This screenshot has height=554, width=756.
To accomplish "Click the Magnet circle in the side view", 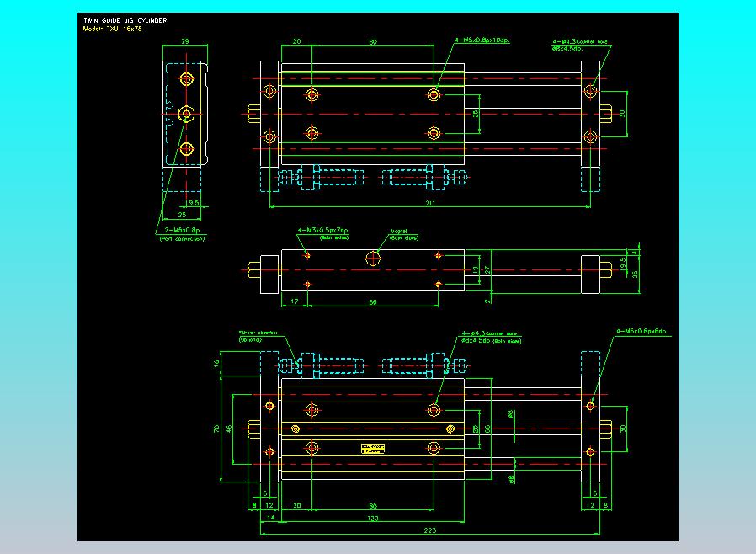I will (373, 259).
